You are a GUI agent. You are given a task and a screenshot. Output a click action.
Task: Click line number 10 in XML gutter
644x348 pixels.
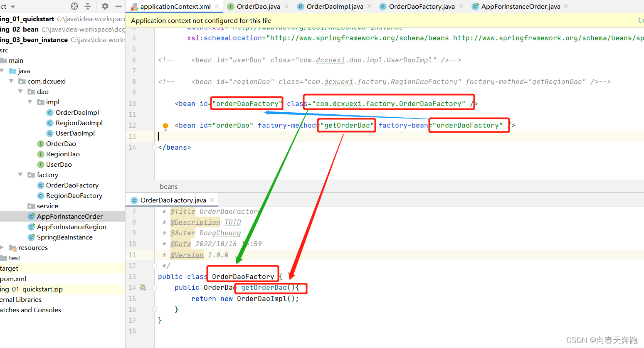point(132,104)
